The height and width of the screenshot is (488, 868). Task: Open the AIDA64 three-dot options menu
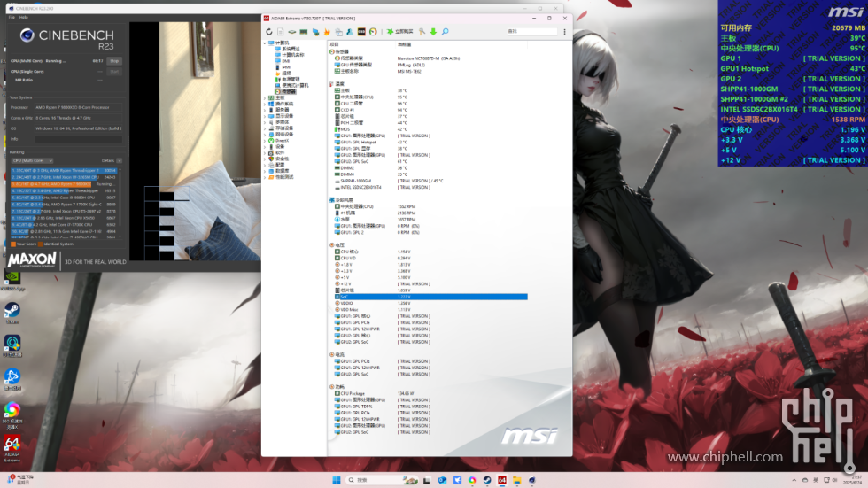pyautogui.click(x=565, y=32)
